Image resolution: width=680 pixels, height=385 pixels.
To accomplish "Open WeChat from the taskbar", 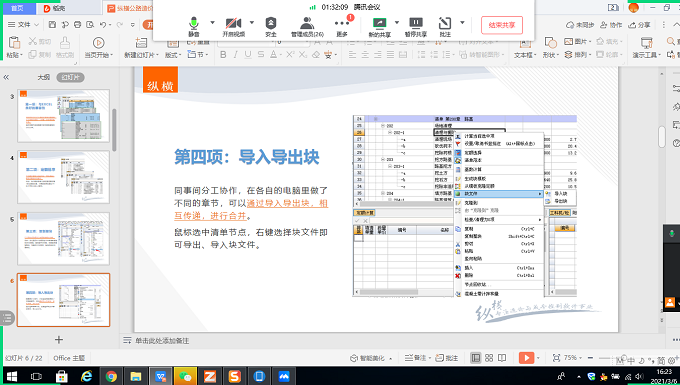I will (x=185, y=376).
